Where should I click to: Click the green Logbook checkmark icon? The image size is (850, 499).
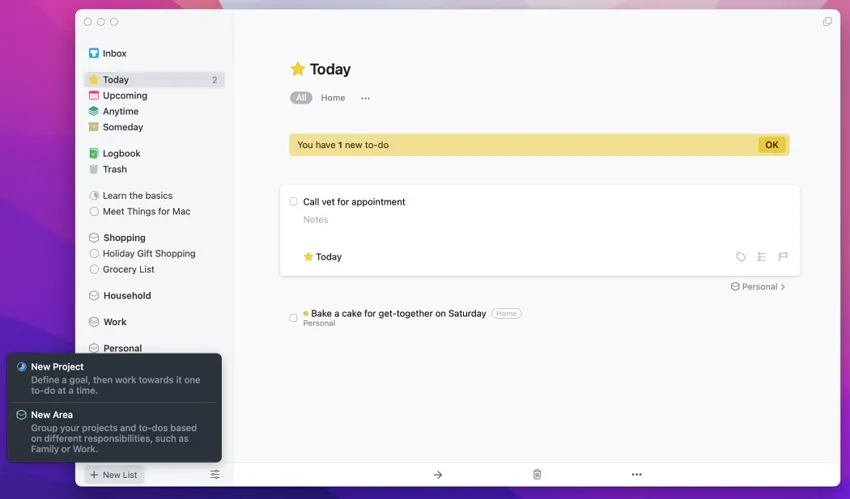click(x=94, y=153)
